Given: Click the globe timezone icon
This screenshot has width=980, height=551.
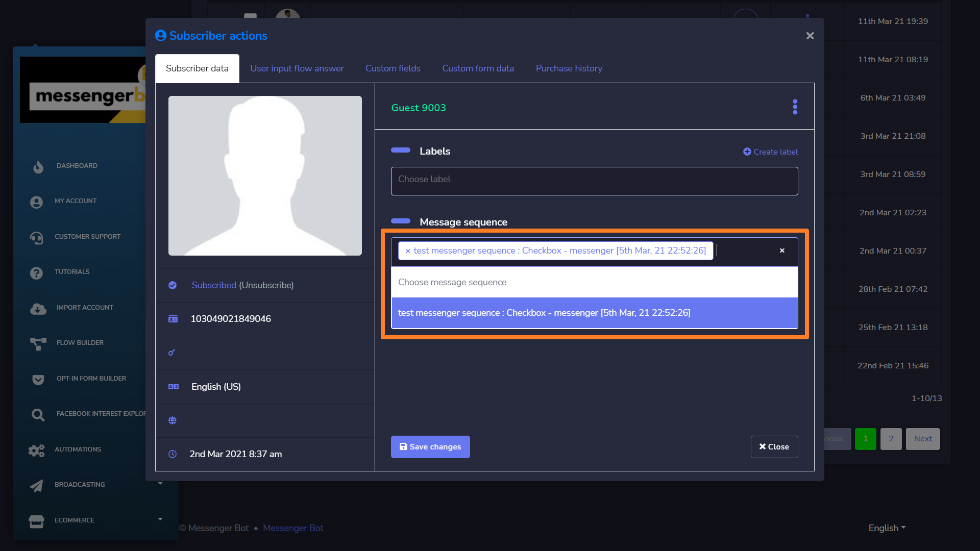Looking at the screenshot, I should coord(173,420).
